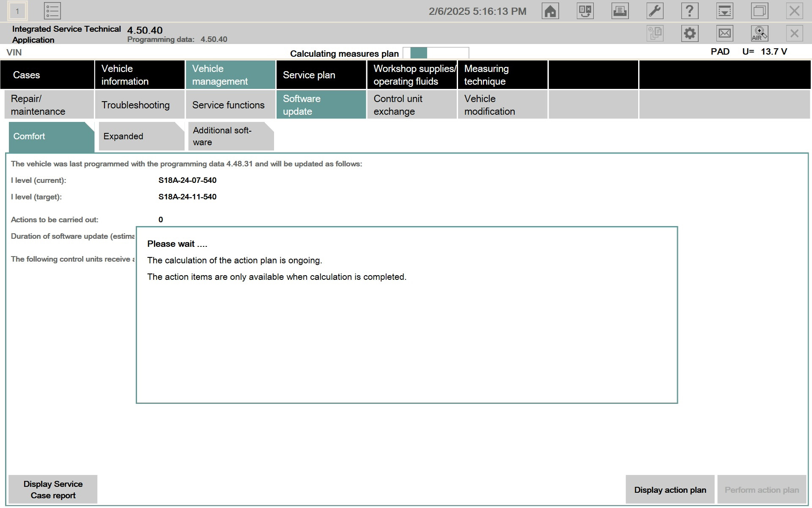Open help with the question mark icon

689,11
